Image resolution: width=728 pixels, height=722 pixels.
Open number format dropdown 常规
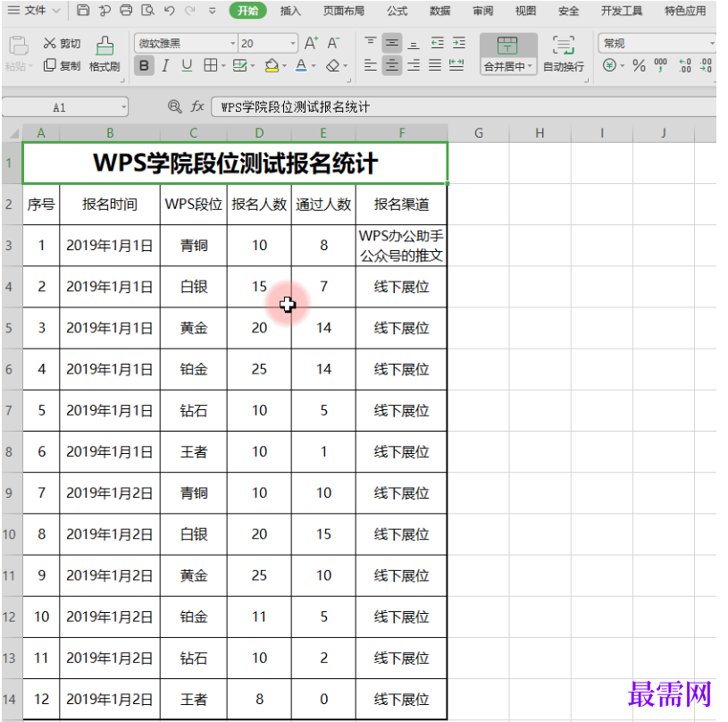click(x=711, y=44)
